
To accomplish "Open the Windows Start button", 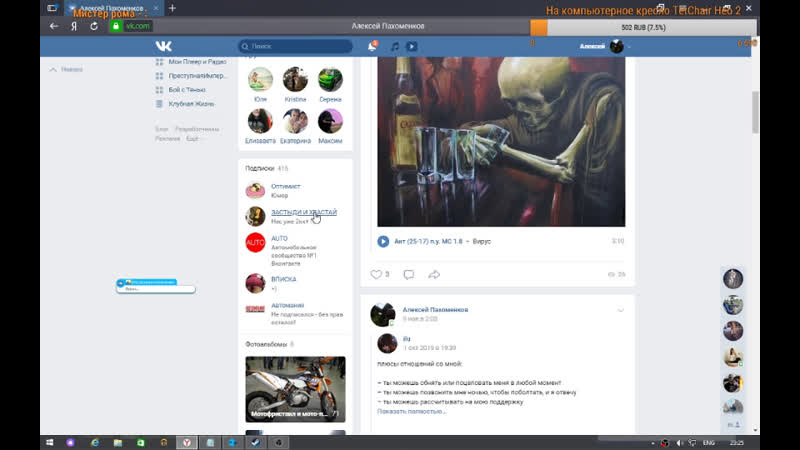I will tap(49, 442).
